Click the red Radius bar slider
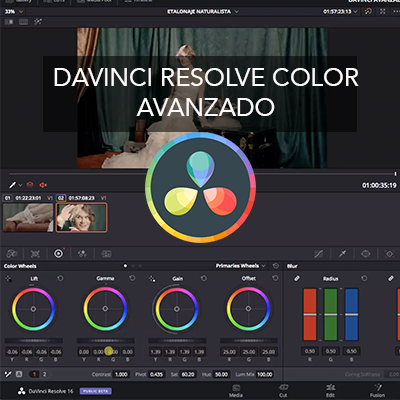Image resolution: width=400 pixels, height=400 pixels. (x=310, y=314)
